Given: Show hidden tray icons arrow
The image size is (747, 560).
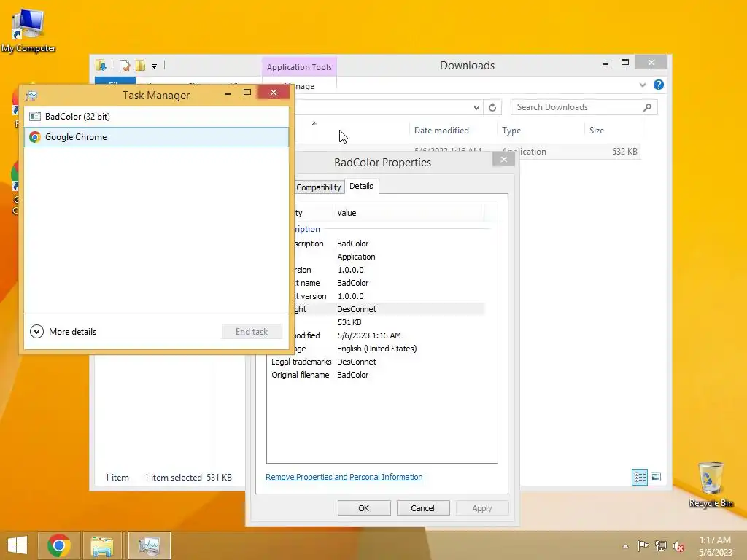Looking at the screenshot, I should [x=625, y=546].
